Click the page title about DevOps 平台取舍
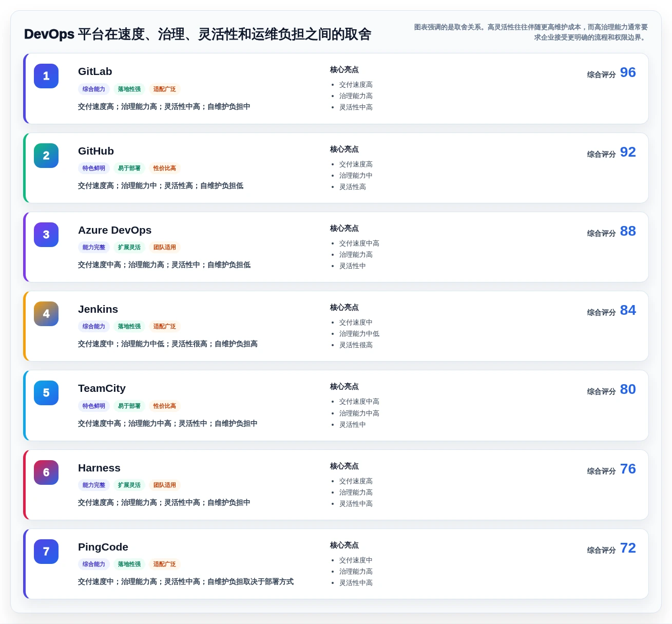This screenshot has height=624, width=672. (198, 34)
